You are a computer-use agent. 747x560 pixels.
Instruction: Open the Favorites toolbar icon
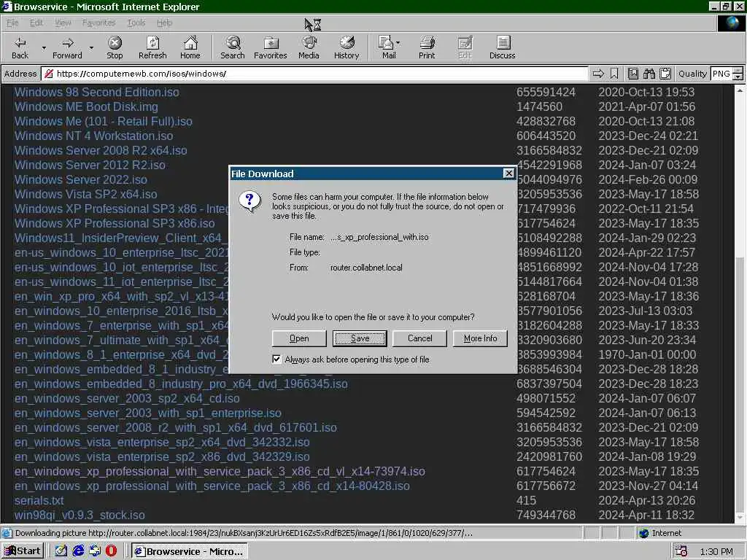click(x=270, y=47)
